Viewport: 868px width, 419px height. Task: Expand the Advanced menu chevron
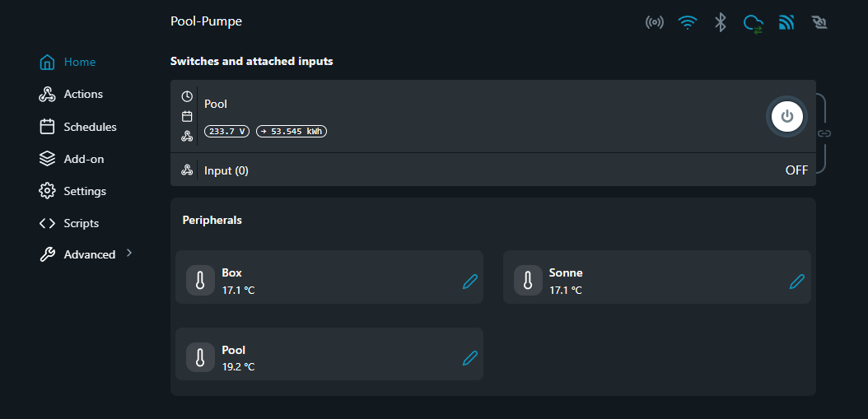coord(129,254)
